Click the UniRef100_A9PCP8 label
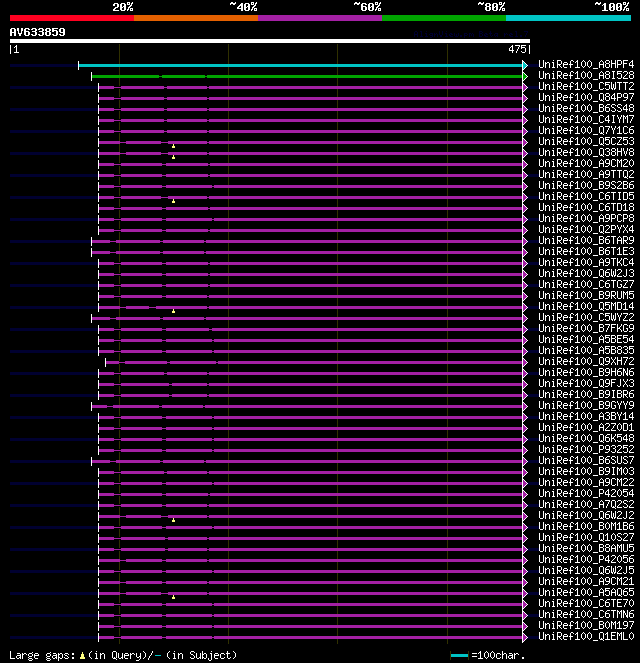Screen dimensions: 640x663 (586, 218)
